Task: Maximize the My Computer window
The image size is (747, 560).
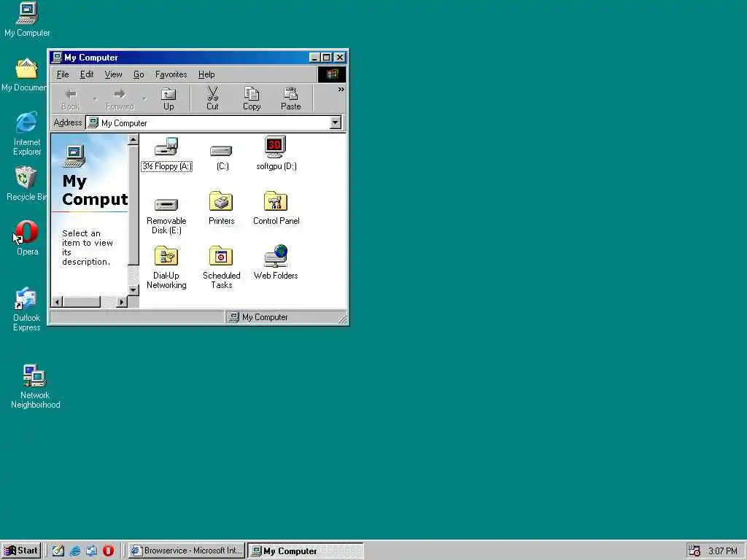Action: (326, 58)
